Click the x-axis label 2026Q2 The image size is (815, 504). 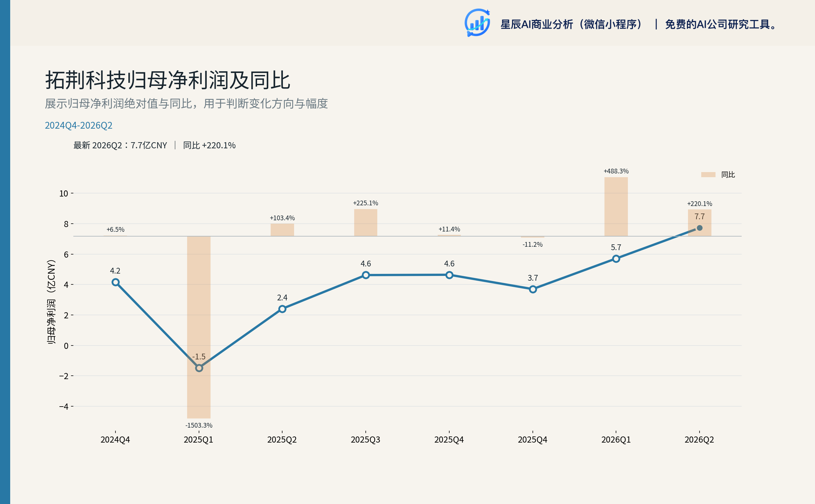click(699, 440)
